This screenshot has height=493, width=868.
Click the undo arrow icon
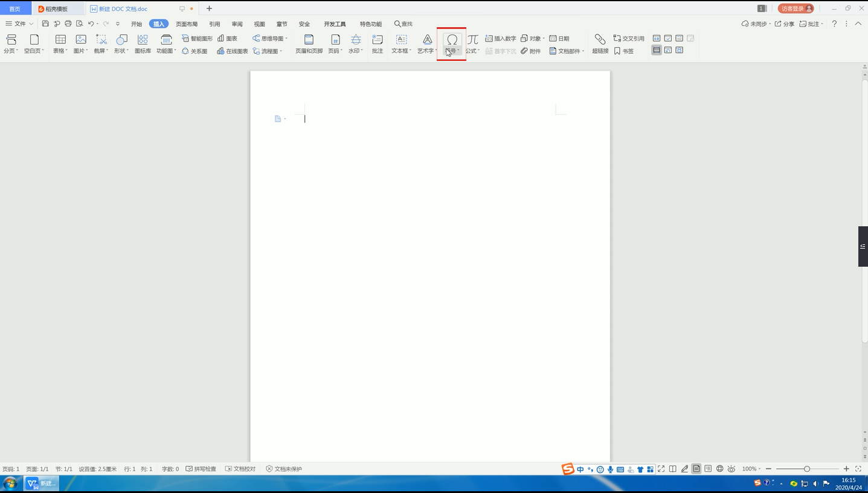tap(91, 24)
